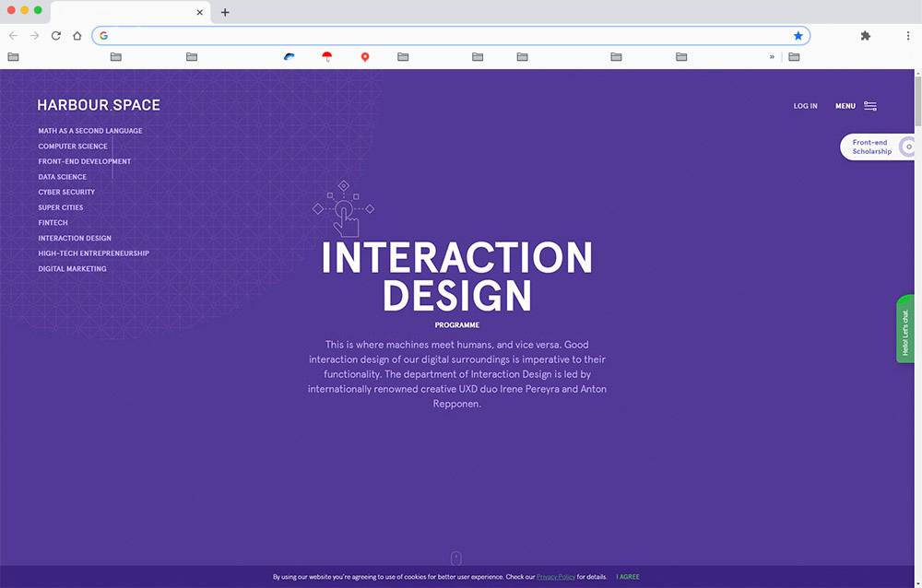Viewport: 922px width, 588px height.
Task: Open the Extensions puzzle icon
Action: [x=866, y=36]
